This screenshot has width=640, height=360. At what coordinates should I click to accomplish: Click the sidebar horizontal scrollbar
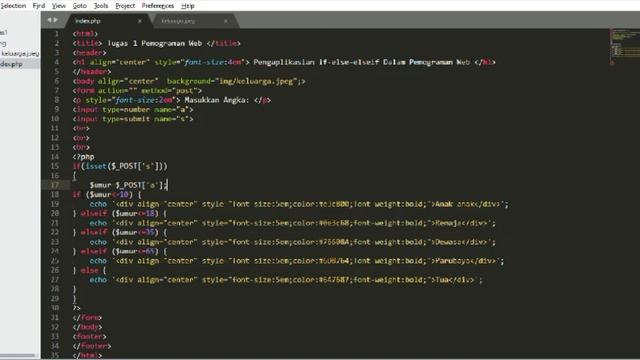[x=18, y=356]
